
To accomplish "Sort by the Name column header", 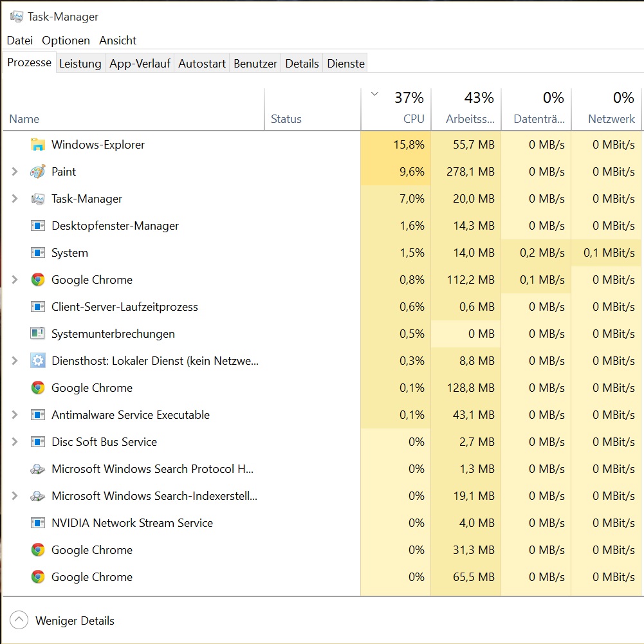I will [133, 109].
